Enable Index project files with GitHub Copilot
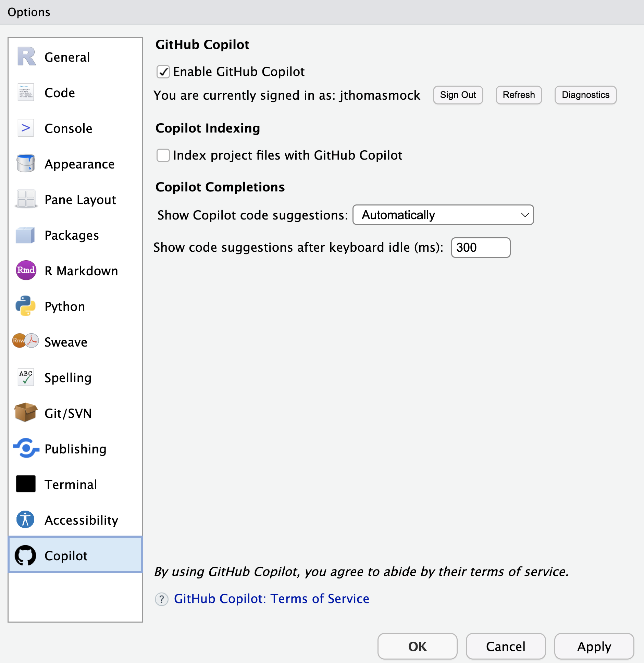Viewport: 644px width, 663px height. (x=163, y=155)
